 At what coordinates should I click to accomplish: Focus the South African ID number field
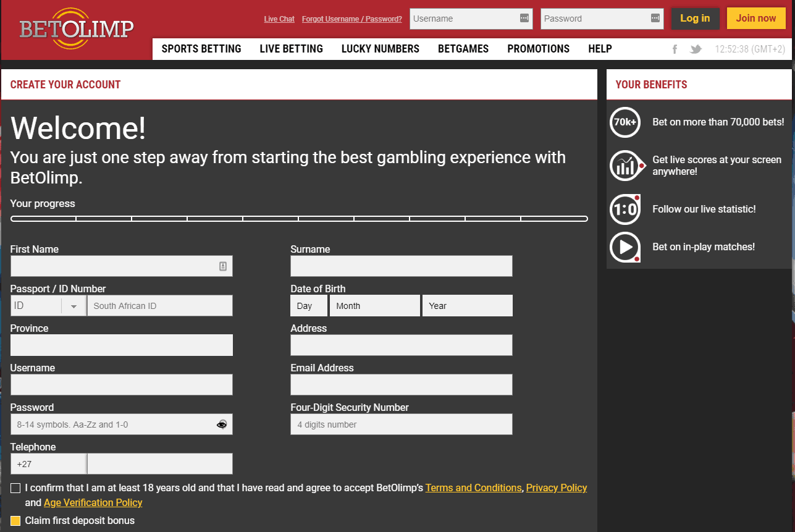click(x=160, y=306)
